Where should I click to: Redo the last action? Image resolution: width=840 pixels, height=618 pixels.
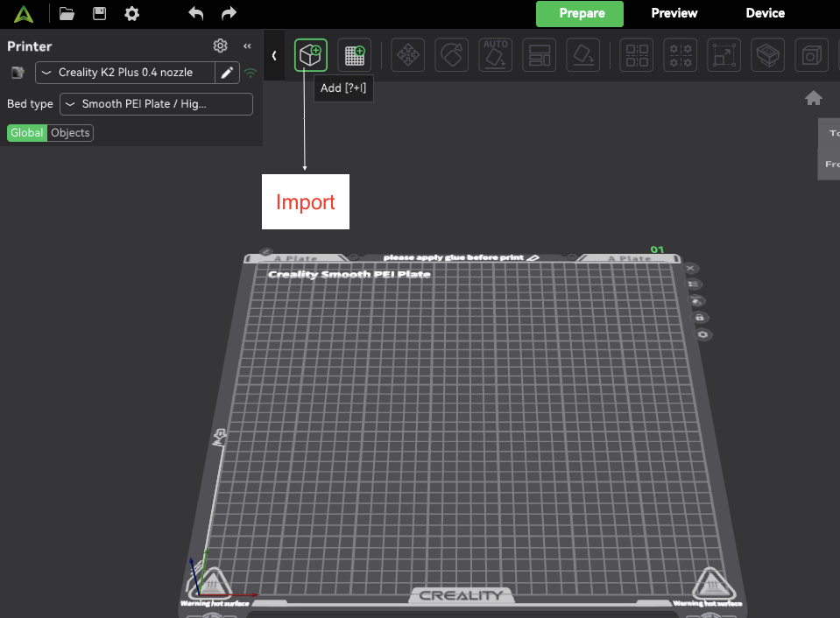(x=229, y=13)
